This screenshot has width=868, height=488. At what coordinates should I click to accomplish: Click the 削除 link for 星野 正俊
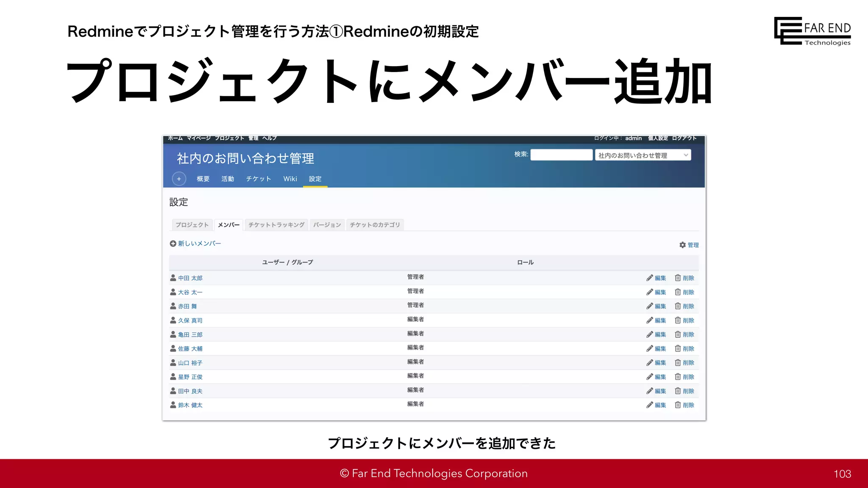[x=689, y=377]
